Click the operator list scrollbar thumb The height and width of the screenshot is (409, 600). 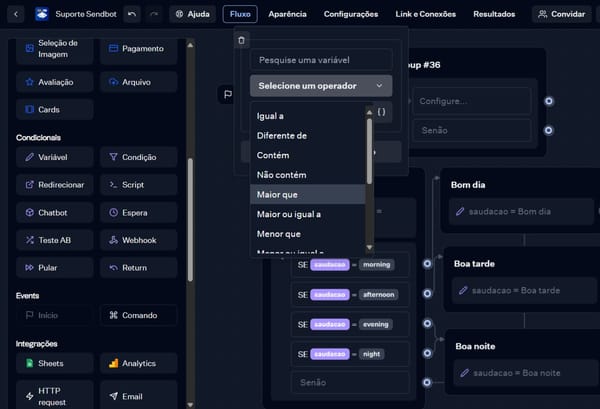pos(369,151)
